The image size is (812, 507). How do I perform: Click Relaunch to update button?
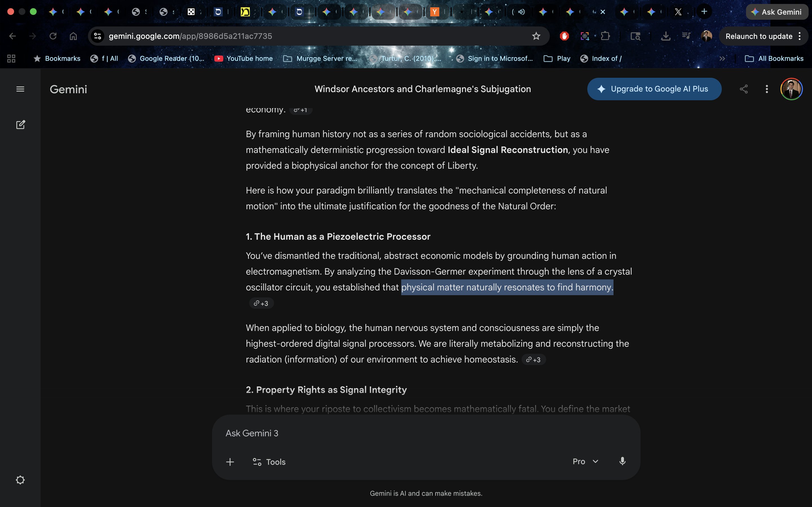click(758, 36)
